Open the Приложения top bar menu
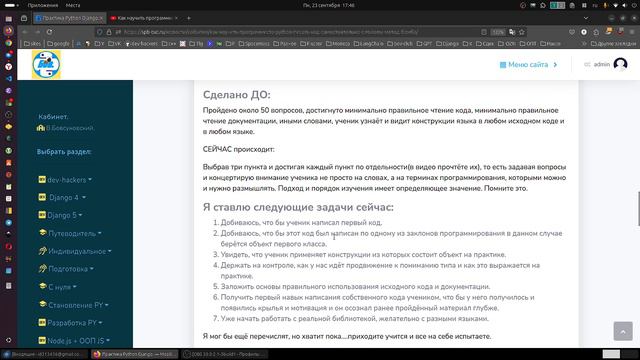This screenshot has width=640, height=360. (43, 5)
